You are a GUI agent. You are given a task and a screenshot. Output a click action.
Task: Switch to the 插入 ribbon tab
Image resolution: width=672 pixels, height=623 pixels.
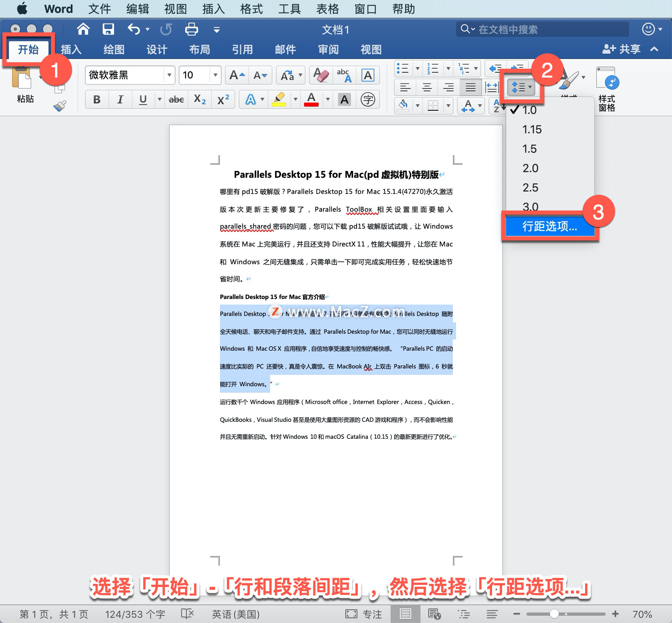[71, 49]
